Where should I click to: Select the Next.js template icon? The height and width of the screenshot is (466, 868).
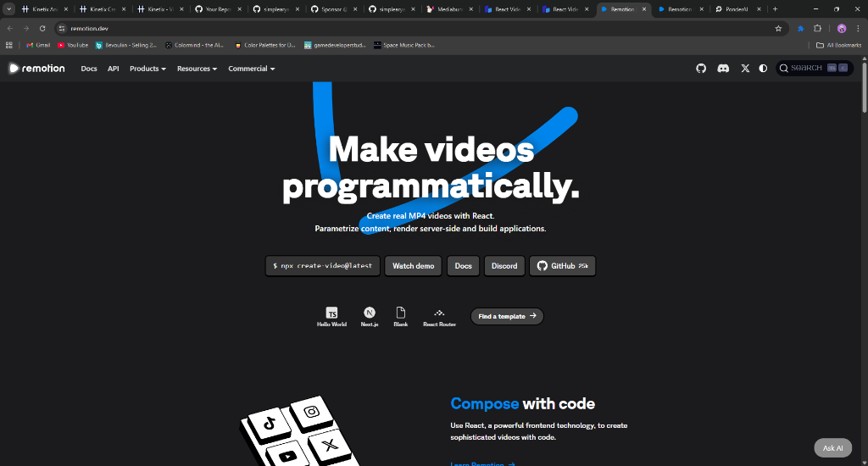click(x=370, y=317)
